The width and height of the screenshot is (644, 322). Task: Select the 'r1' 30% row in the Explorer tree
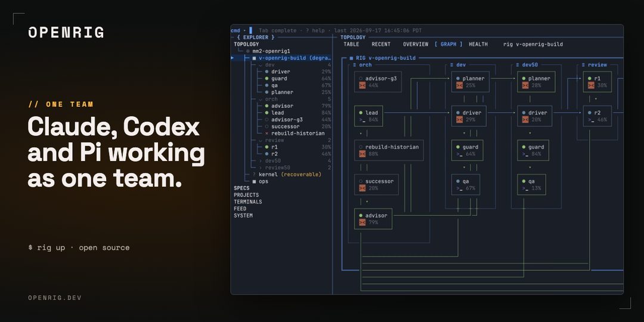(298, 147)
